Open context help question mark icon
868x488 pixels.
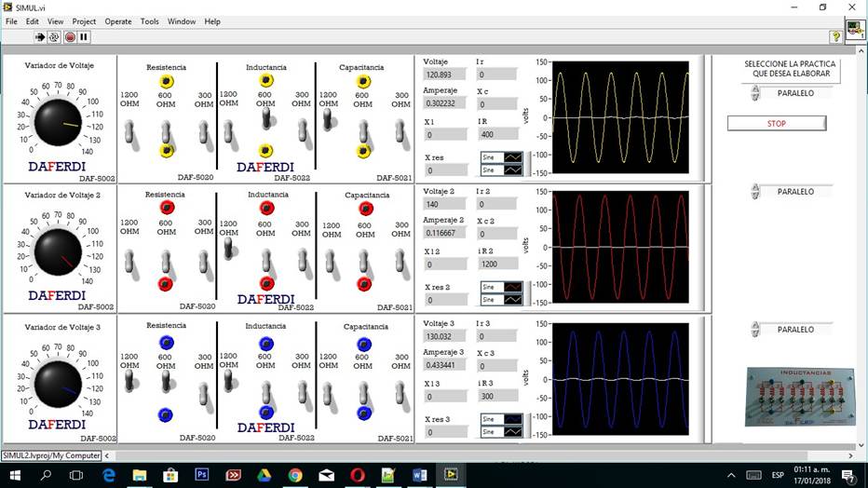[835, 37]
